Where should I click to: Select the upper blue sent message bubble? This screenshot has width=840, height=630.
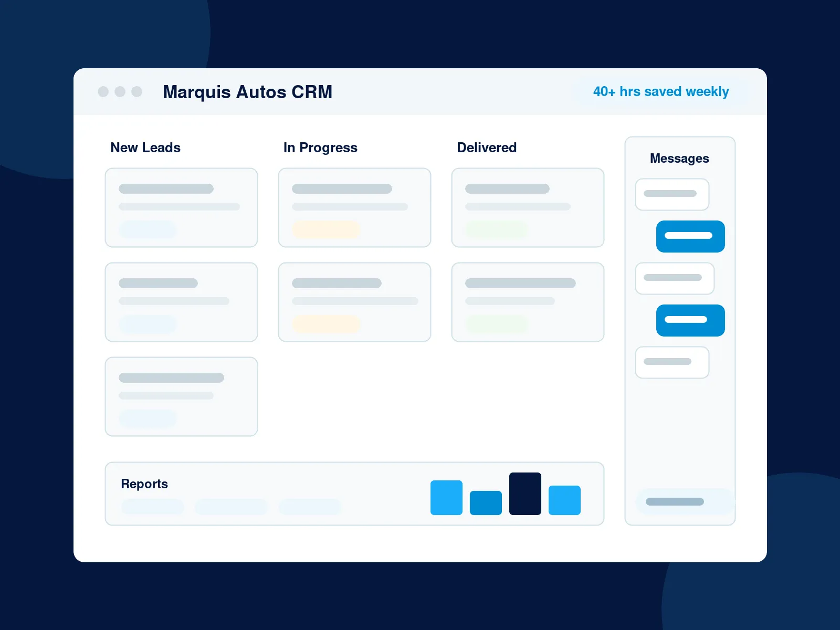point(690,236)
